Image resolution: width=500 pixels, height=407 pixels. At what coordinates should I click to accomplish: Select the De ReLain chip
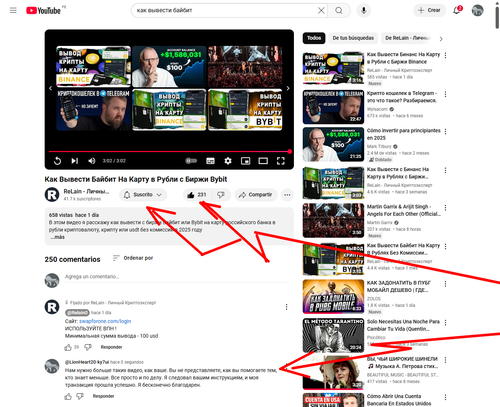[407, 38]
